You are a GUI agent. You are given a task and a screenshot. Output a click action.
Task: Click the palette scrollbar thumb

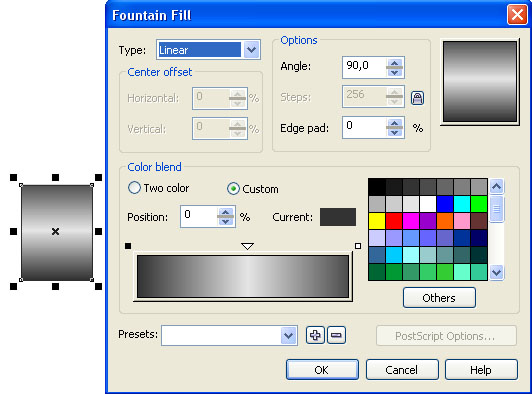click(496, 209)
